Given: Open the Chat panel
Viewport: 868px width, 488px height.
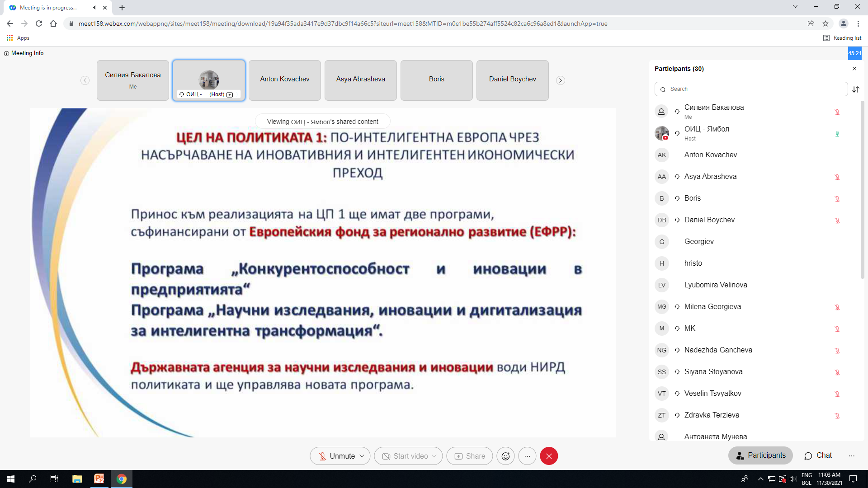Looking at the screenshot, I should [817, 455].
